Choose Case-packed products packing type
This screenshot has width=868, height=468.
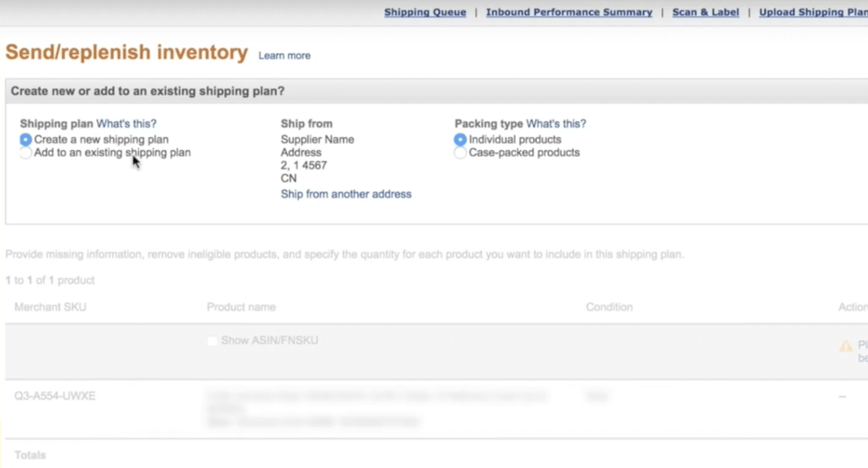tap(460, 153)
